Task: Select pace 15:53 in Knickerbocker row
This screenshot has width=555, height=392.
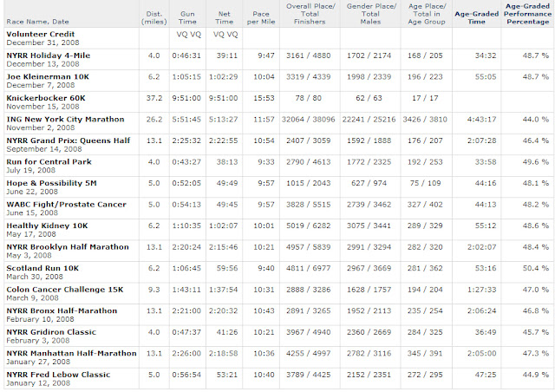Action: tap(264, 98)
